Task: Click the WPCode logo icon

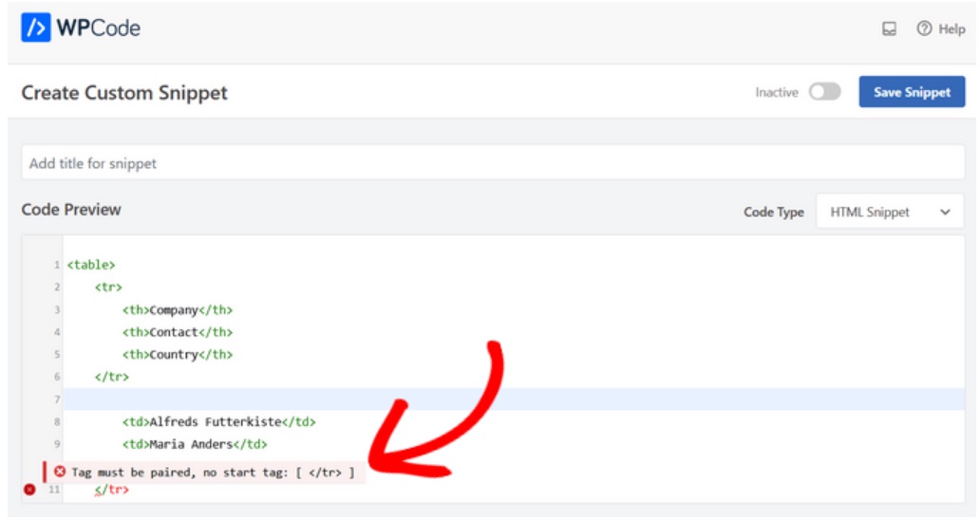Action: [35, 28]
